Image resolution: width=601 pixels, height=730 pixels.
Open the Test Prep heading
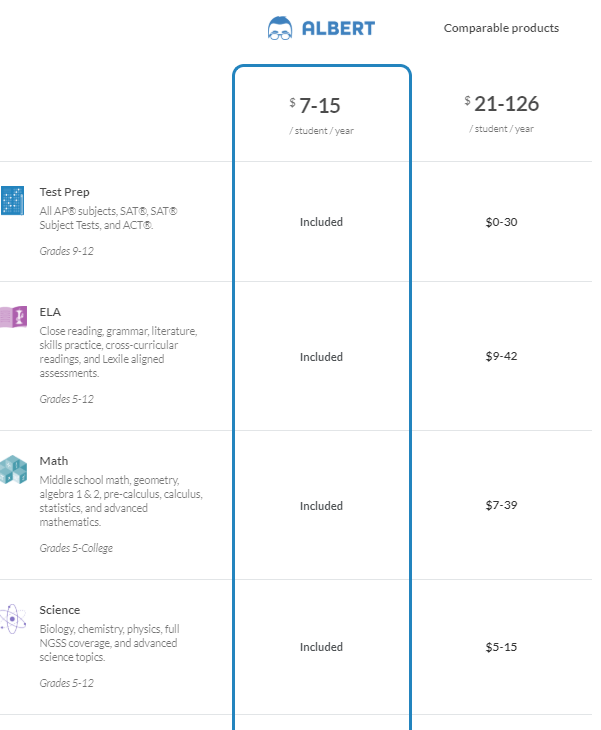[x=64, y=192]
